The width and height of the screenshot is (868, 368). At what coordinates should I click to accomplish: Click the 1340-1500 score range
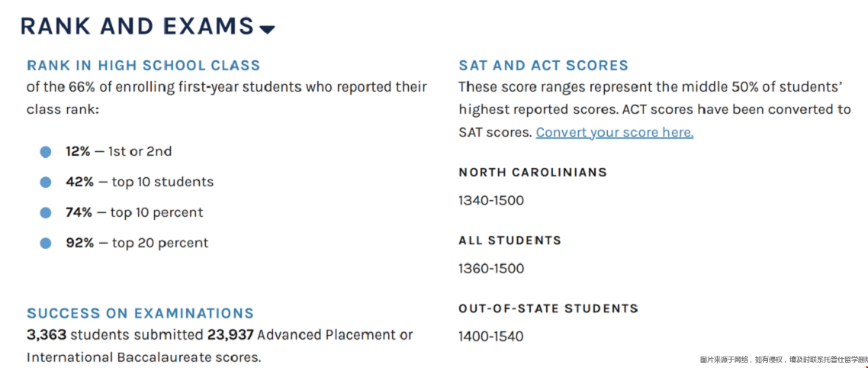(x=491, y=201)
